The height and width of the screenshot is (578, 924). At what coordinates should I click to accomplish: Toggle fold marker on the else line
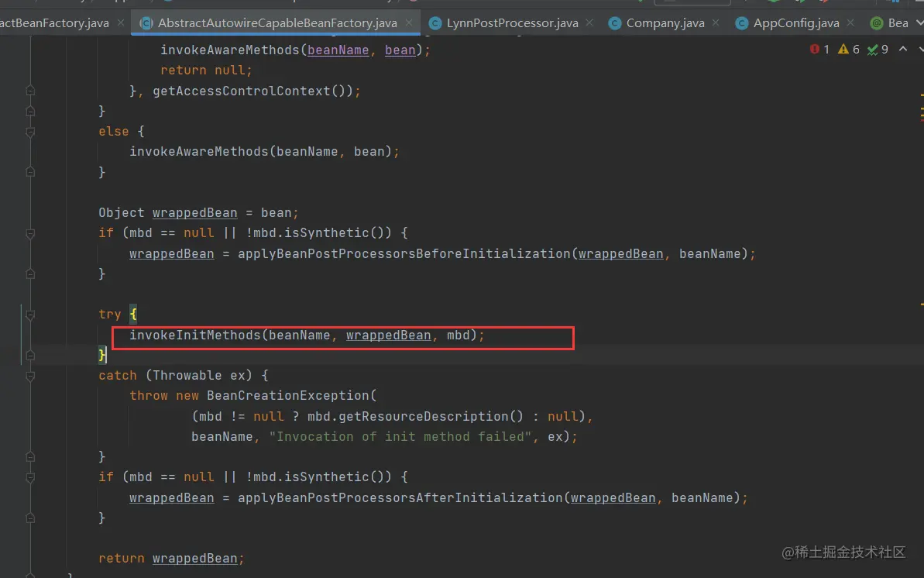click(30, 132)
